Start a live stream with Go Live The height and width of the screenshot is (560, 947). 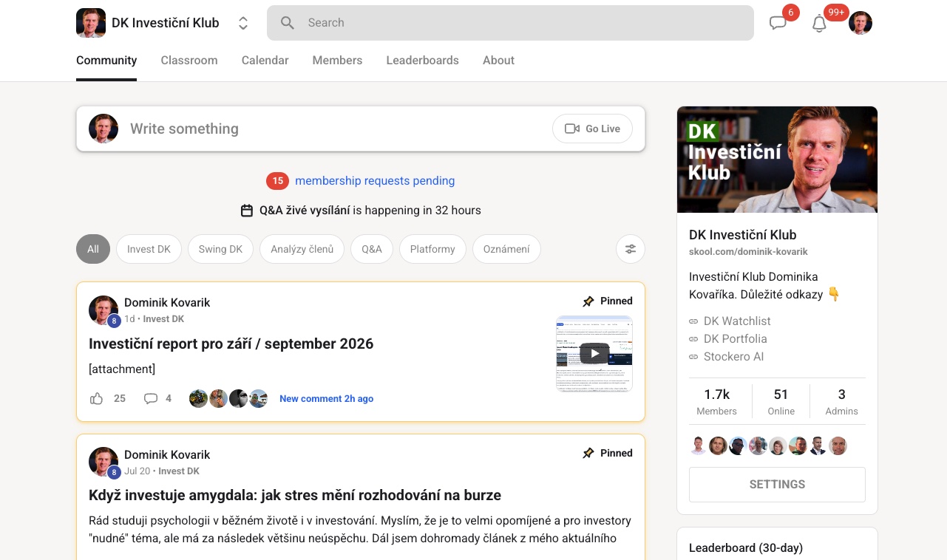[593, 129]
